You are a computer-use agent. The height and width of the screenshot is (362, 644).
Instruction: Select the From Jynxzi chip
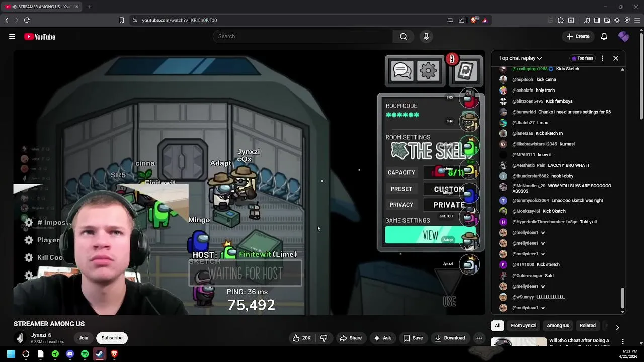click(x=523, y=326)
